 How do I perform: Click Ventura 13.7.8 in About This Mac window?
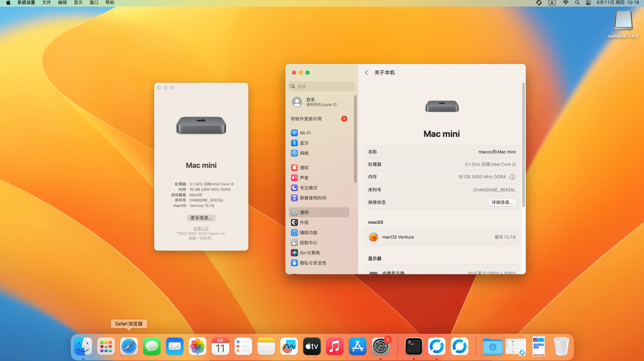pyautogui.click(x=202, y=206)
